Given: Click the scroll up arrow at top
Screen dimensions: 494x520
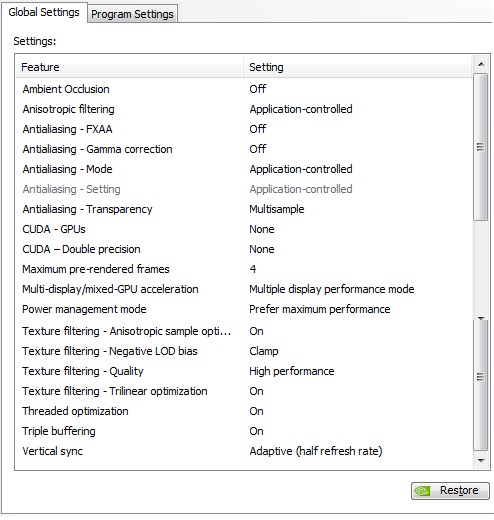Looking at the screenshot, I should (481, 64).
